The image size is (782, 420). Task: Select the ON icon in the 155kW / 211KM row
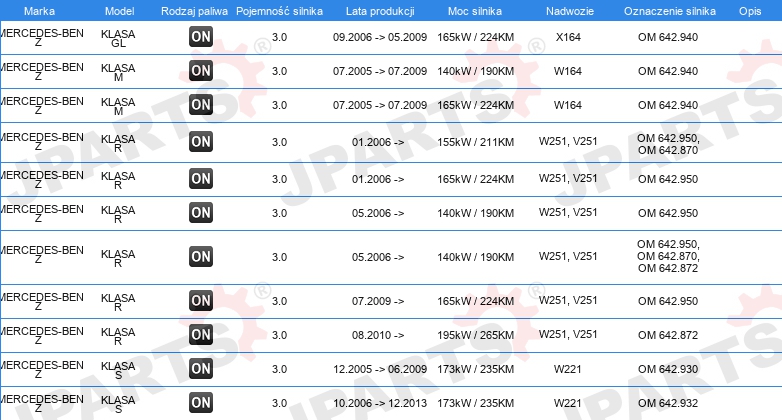click(x=201, y=142)
